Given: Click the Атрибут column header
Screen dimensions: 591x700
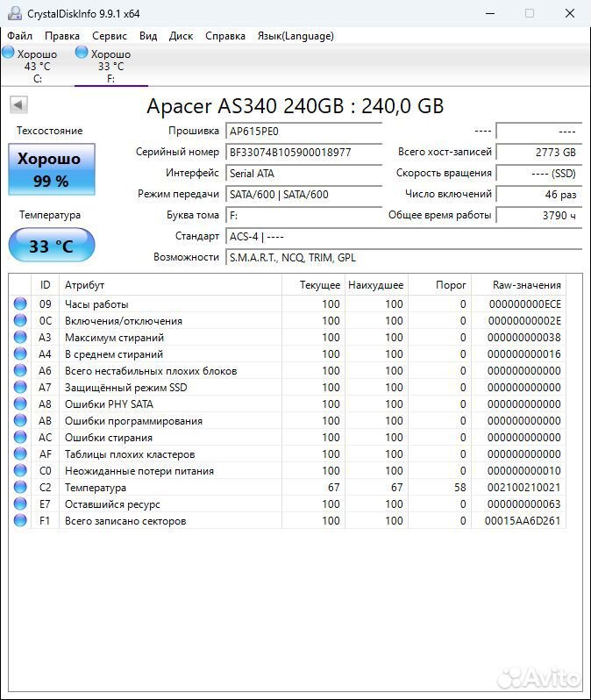Looking at the screenshot, I should pyautogui.click(x=170, y=285).
